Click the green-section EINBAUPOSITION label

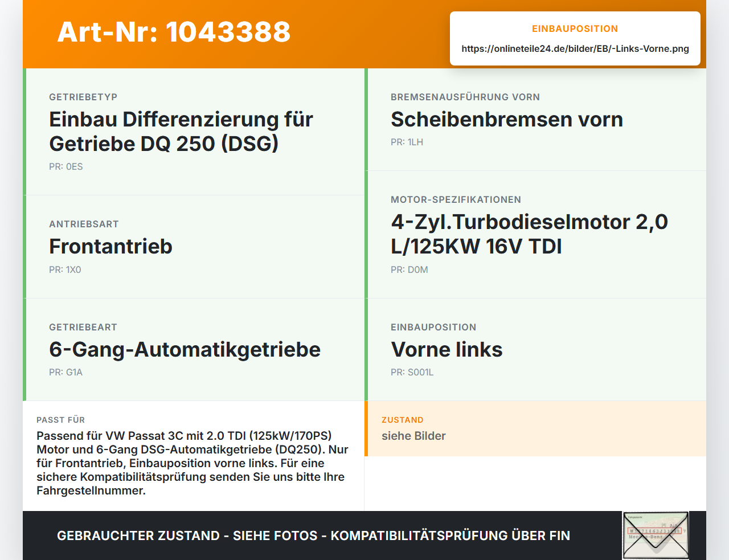433,327
